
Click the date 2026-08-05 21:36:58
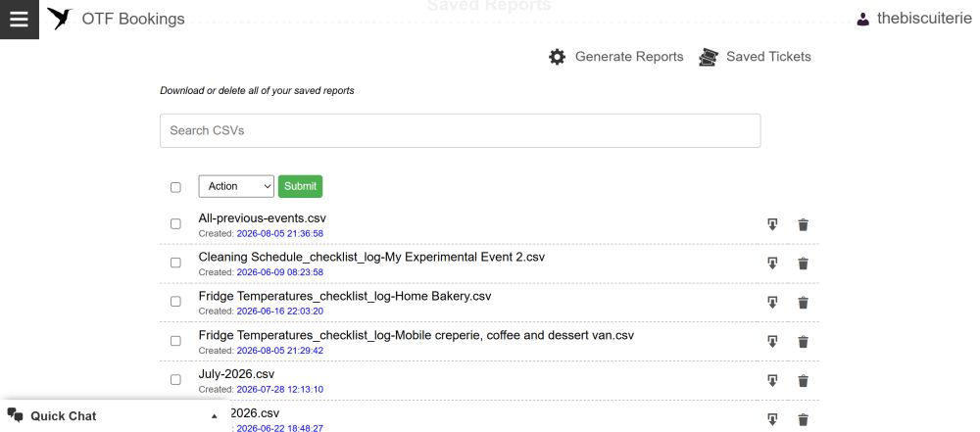pos(280,234)
